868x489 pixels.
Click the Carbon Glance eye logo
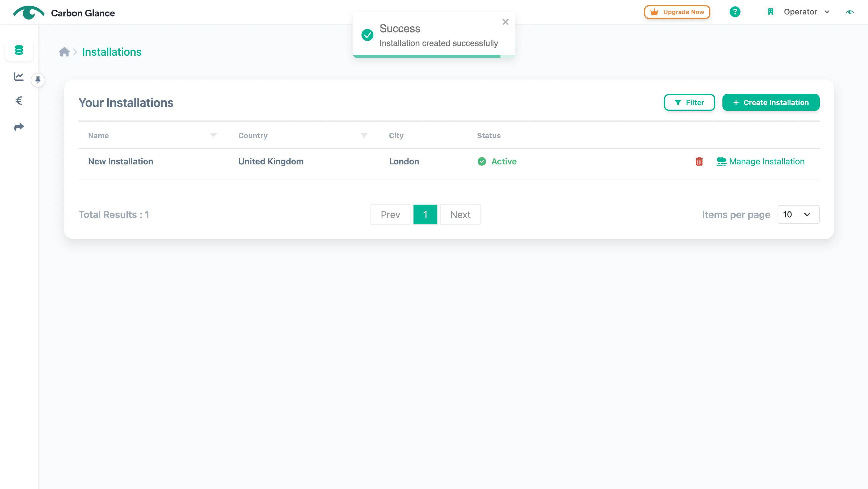[x=29, y=13]
